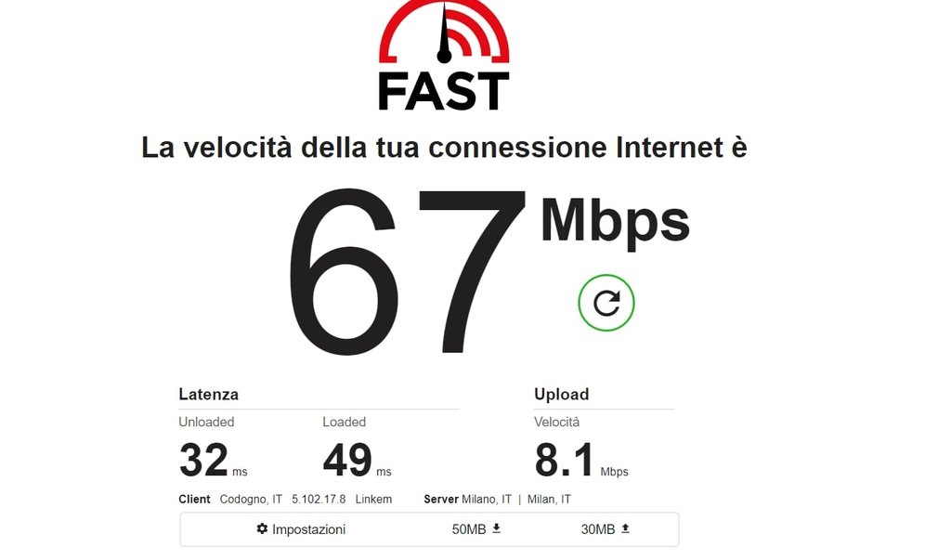Viewport: 951px width, 560px height.
Task: Click the Mbps unit label
Action: coord(615,223)
